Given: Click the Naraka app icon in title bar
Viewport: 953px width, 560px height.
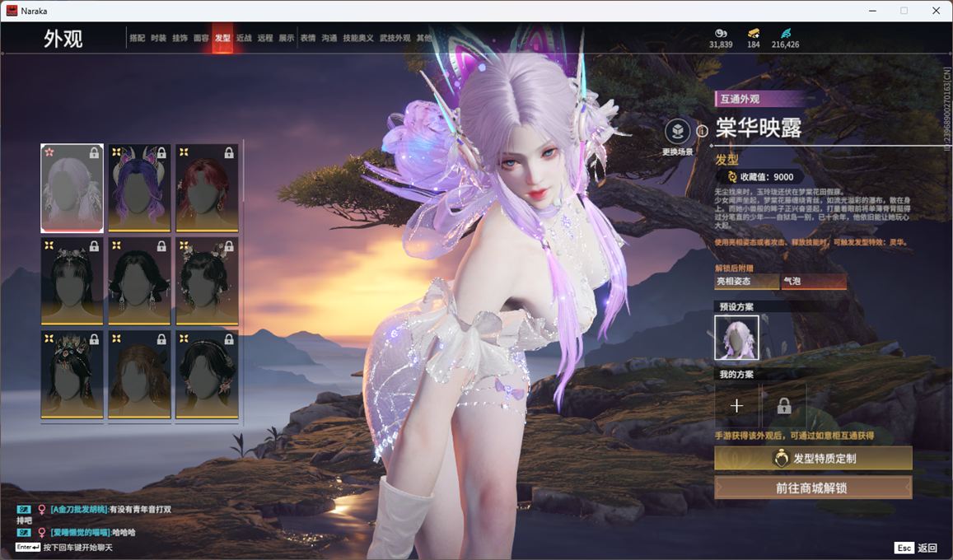Looking at the screenshot, I should click(12, 11).
